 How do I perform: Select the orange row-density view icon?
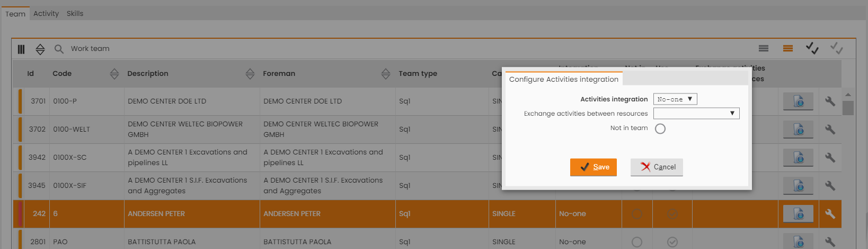tap(788, 48)
